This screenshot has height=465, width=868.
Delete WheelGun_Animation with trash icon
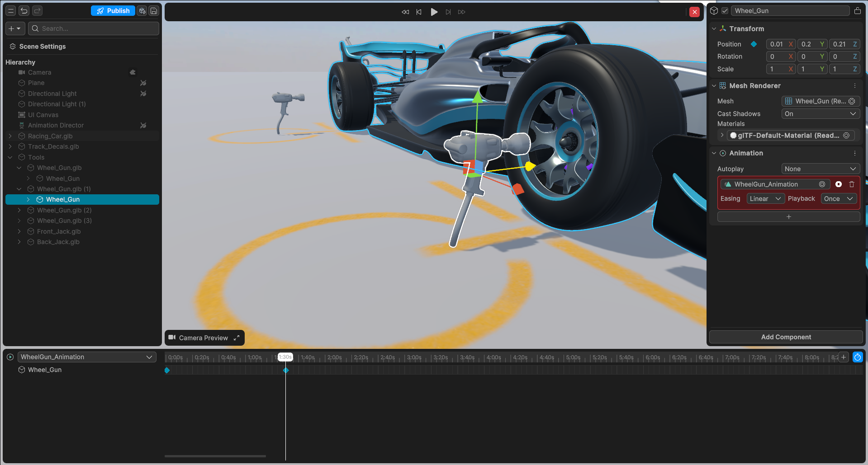tap(852, 184)
